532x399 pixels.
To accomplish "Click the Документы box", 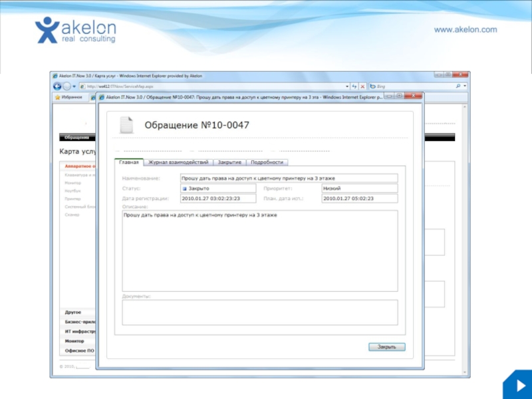I will (x=260, y=313).
